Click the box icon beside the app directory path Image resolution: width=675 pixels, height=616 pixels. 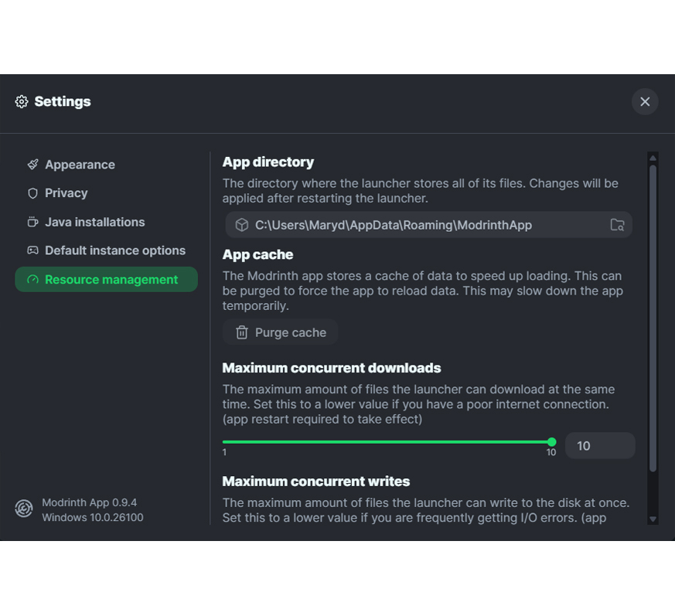(240, 224)
